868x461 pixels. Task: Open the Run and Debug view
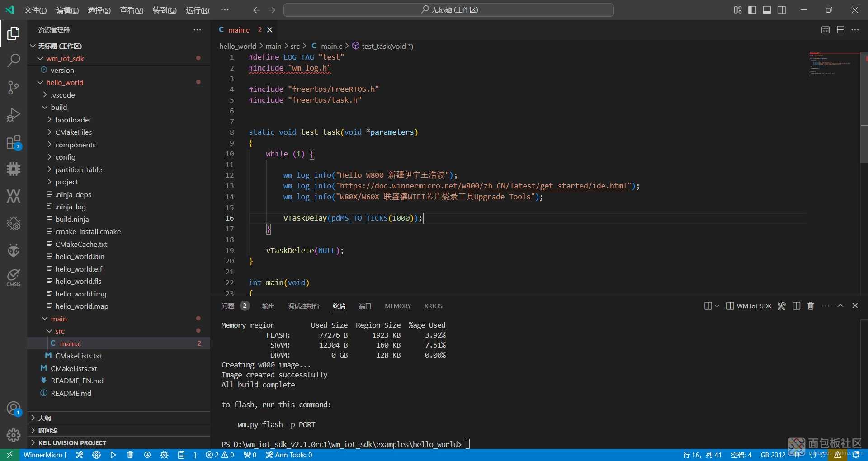click(14, 114)
